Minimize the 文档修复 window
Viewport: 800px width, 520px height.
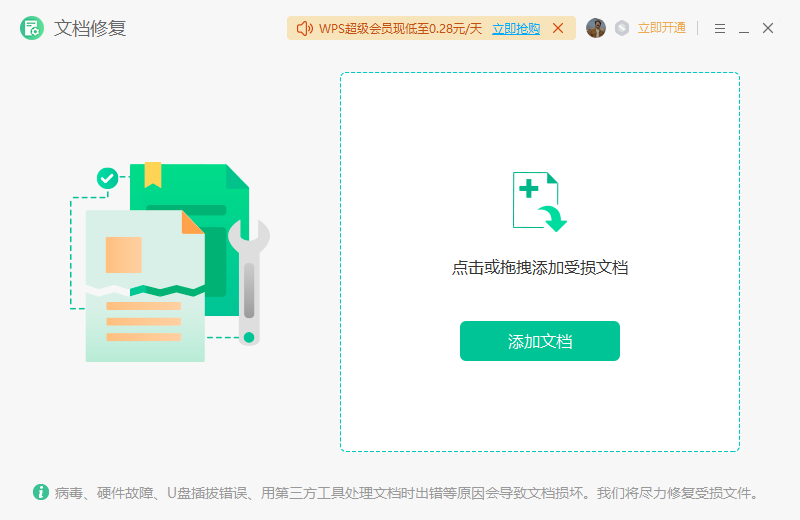(x=744, y=32)
